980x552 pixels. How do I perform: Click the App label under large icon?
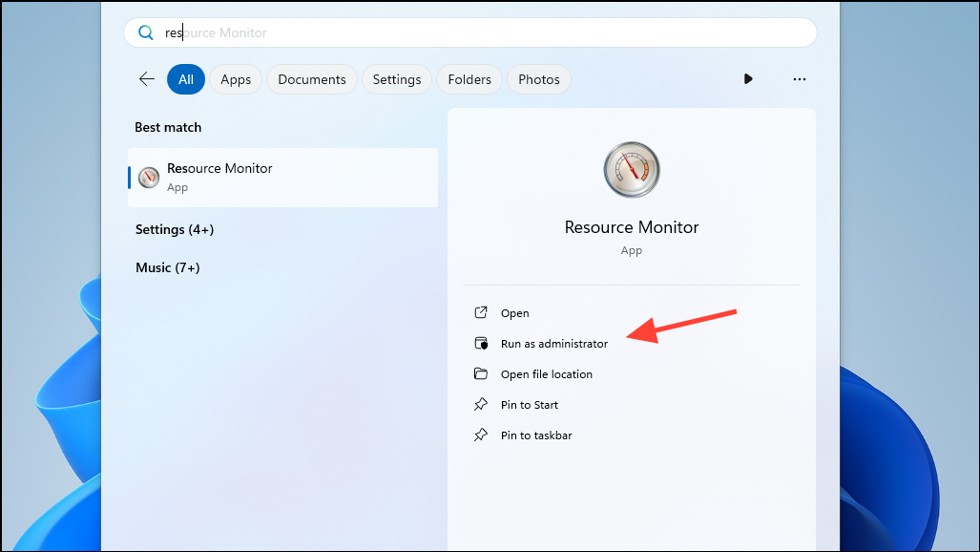click(x=632, y=250)
